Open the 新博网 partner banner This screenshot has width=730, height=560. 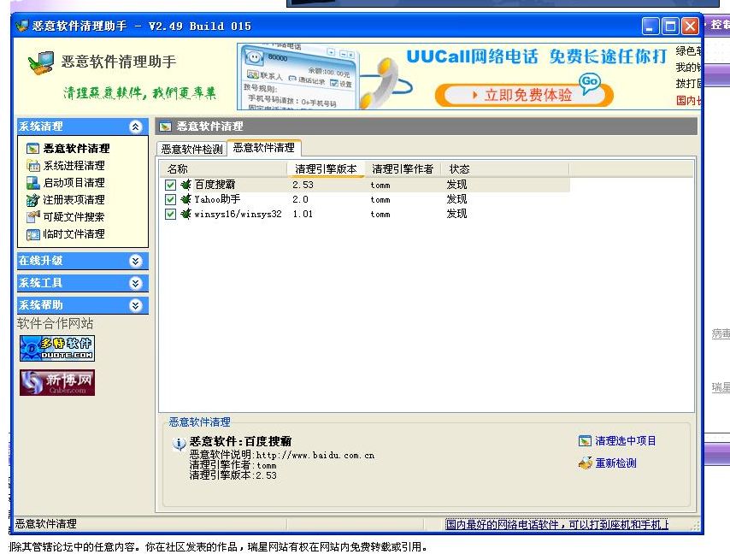click(57, 383)
